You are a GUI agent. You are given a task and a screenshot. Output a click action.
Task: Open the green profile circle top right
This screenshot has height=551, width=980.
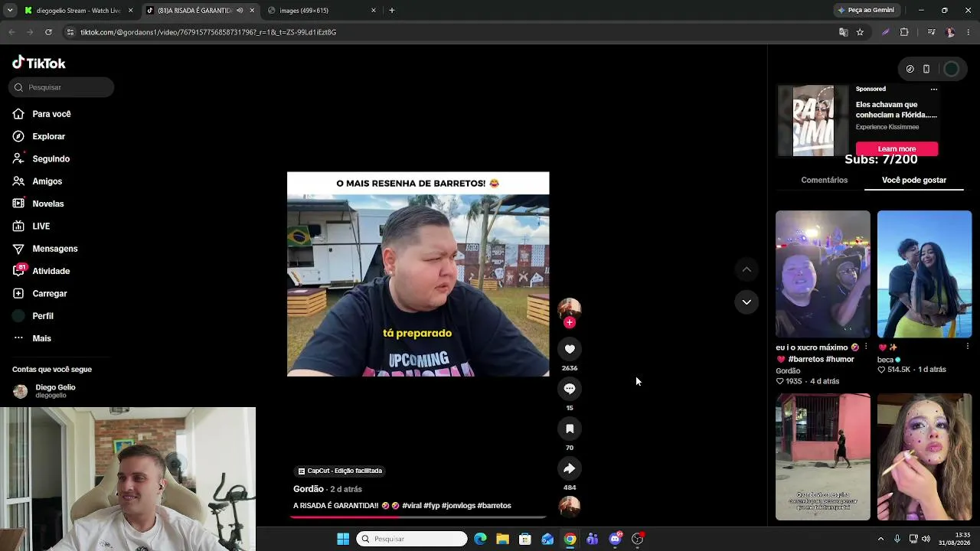tap(951, 69)
